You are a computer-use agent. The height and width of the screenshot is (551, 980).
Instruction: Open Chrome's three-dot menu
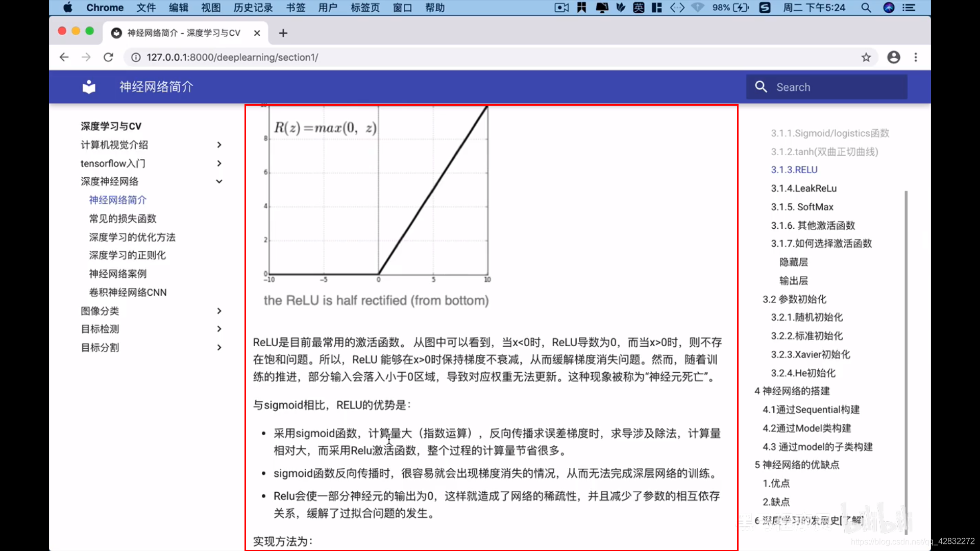click(916, 57)
